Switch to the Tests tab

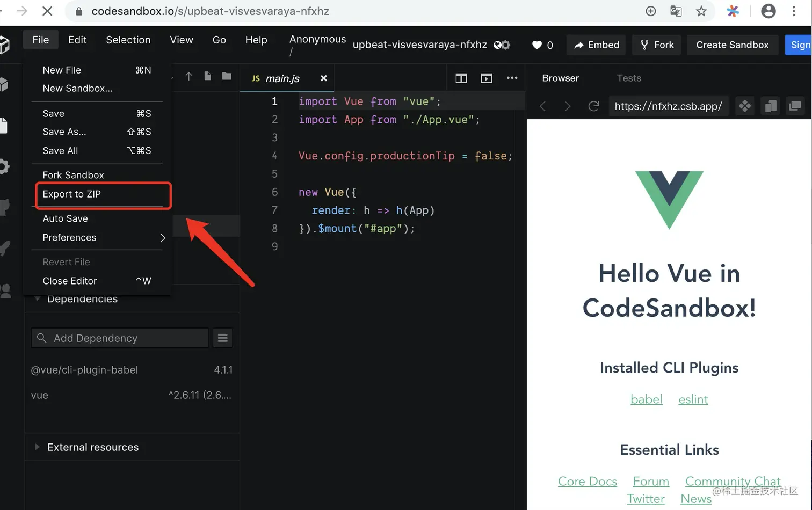click(x=629, y=78)
